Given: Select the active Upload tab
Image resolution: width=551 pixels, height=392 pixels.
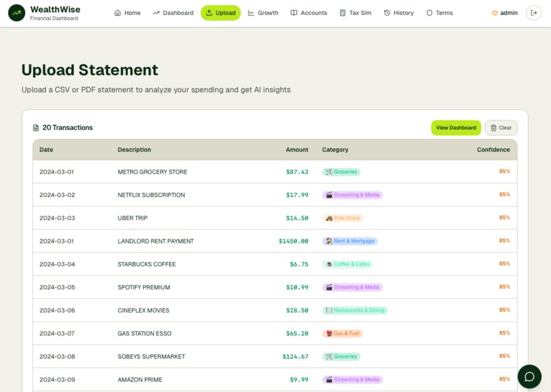Looking at the screenshot, I should coord(220,13).
